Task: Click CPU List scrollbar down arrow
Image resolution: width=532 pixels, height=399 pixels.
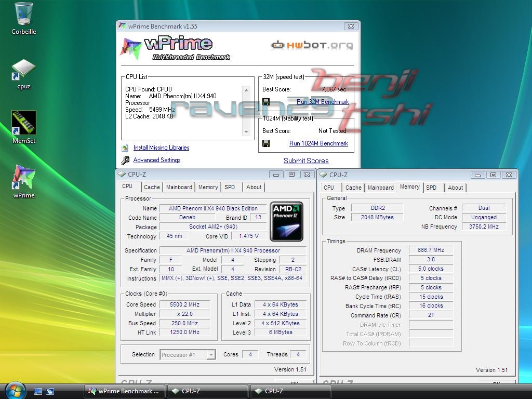Action: tap(246, 131)
